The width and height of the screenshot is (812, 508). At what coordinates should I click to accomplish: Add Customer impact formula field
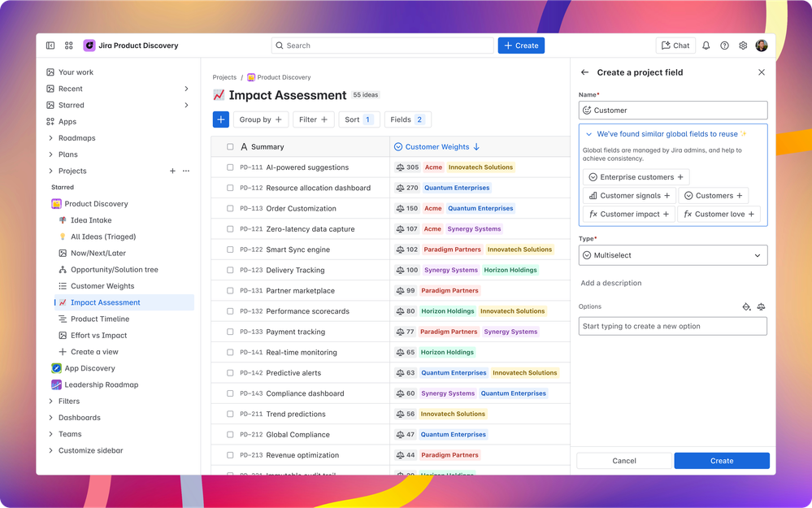coord(628,214)
